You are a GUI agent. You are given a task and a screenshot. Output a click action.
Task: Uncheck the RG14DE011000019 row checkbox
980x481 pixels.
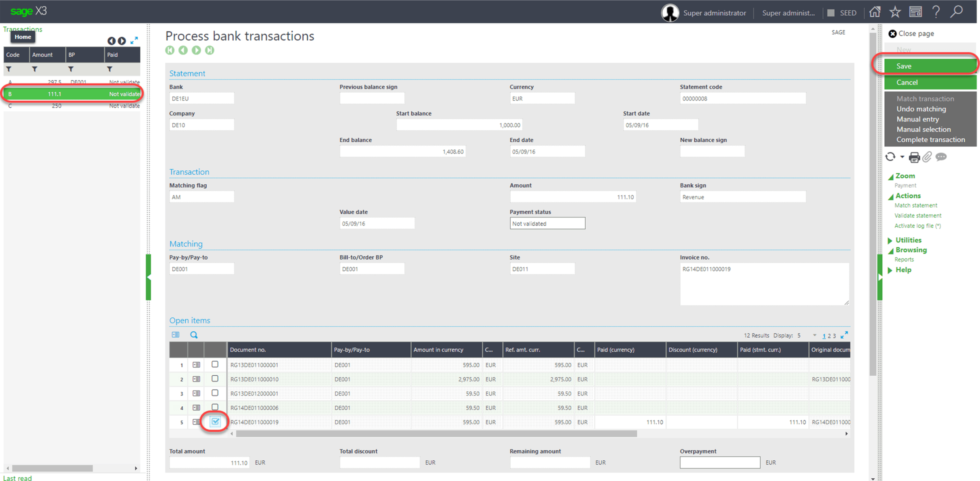pos(215,422)
